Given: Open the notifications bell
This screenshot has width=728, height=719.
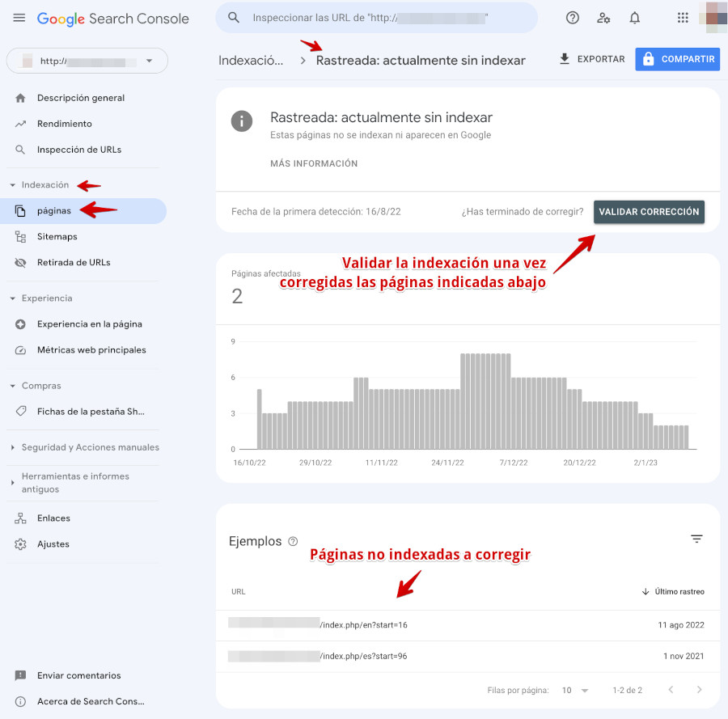Looking at the screenshot, I should pos(634,18).
